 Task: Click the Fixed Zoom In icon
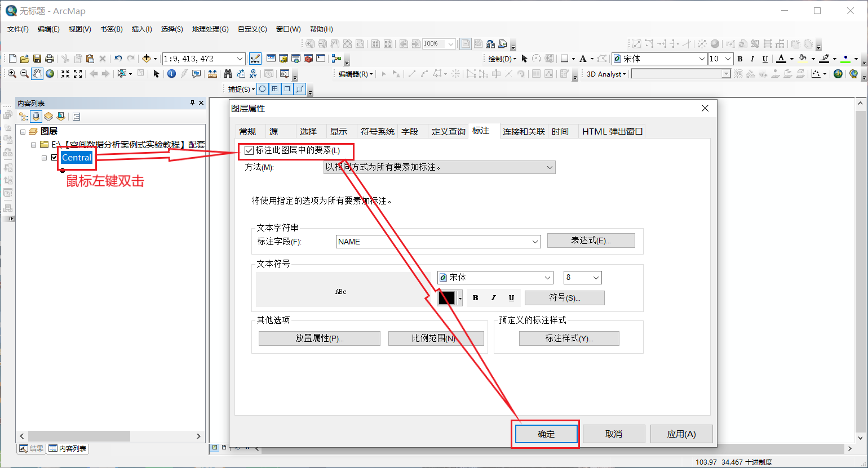point(65,74)
